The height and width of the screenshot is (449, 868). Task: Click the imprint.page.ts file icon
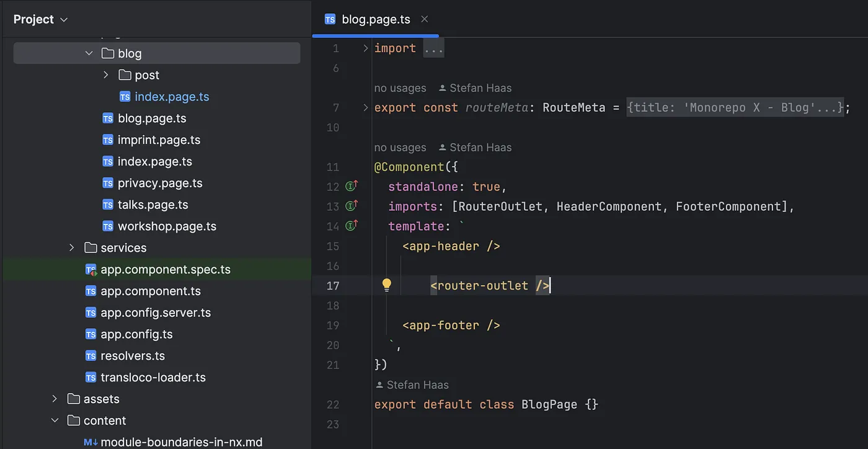108,140
